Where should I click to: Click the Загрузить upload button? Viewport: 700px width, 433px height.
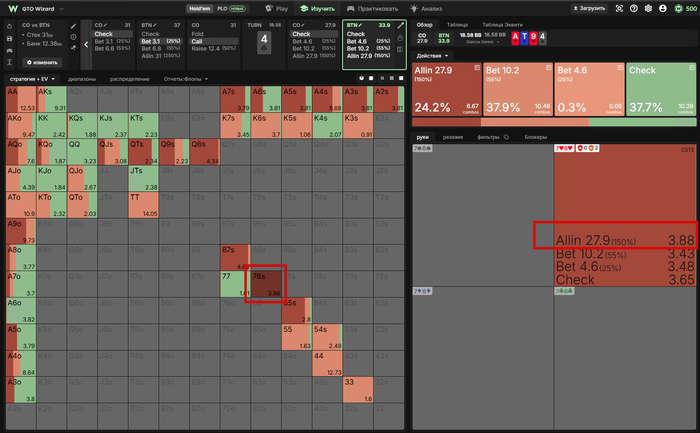click(589, 8)
